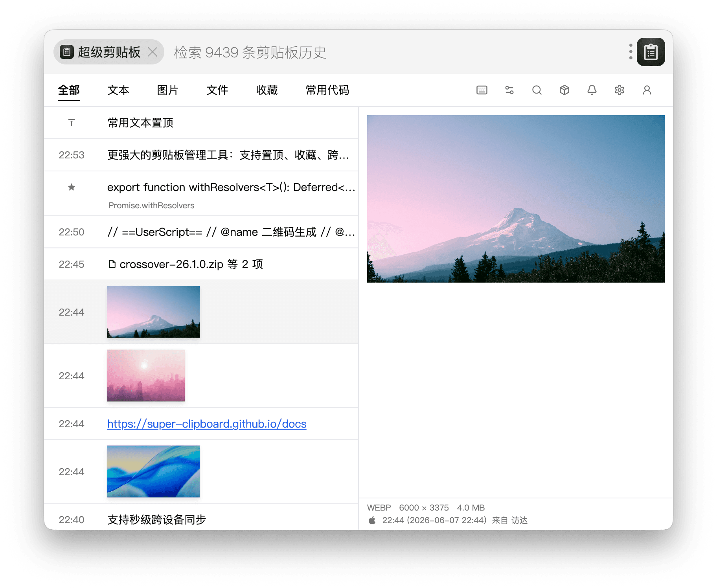Click the 22:44 (2026-06-07 22:44) date text
Screen dimensions: 717x588
(434, 520)
